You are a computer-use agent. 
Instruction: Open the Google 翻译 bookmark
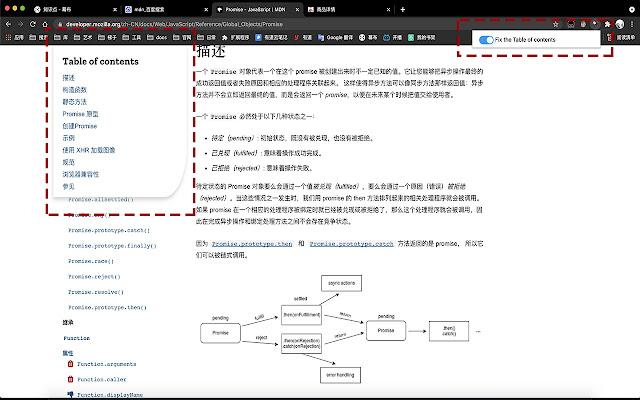336,38
